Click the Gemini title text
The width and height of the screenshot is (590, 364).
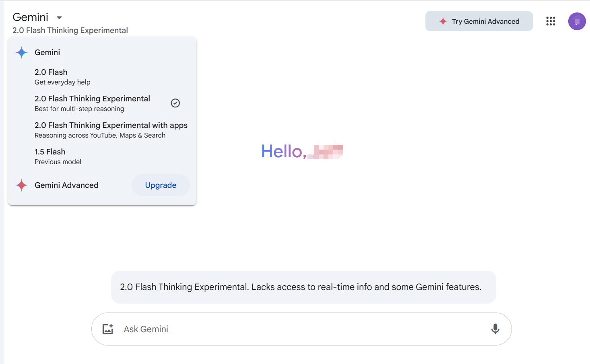pos(31,17)
